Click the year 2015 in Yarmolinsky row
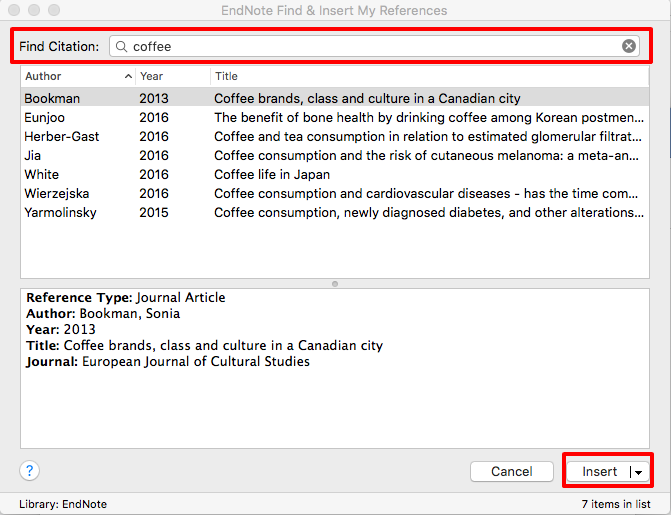Image resolution: width=671 pixels, height=515 pixels. 154,213
